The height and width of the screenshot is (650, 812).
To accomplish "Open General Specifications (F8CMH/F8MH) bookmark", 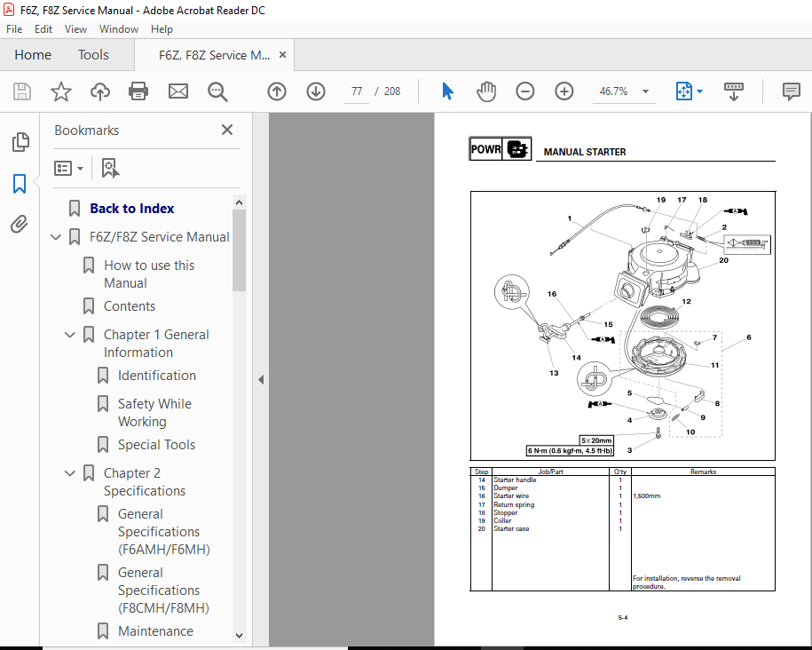I will [163, 591].
